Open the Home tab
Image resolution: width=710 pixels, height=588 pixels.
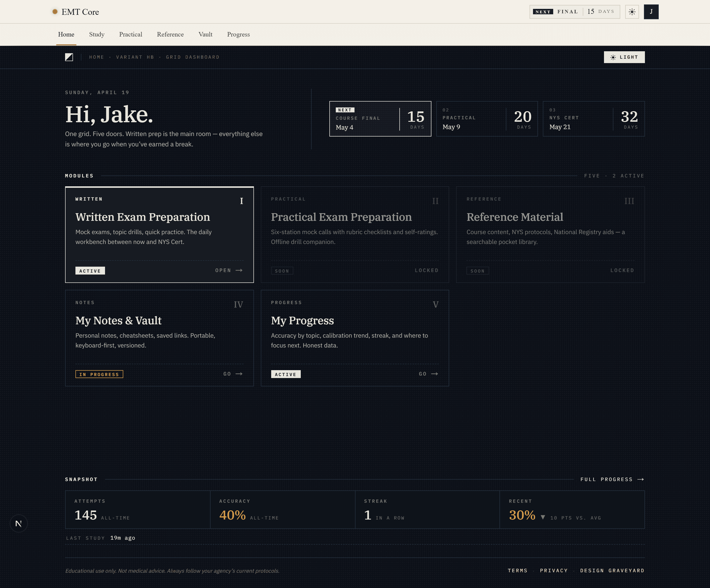pyautogui.click(x=66, y=35)
